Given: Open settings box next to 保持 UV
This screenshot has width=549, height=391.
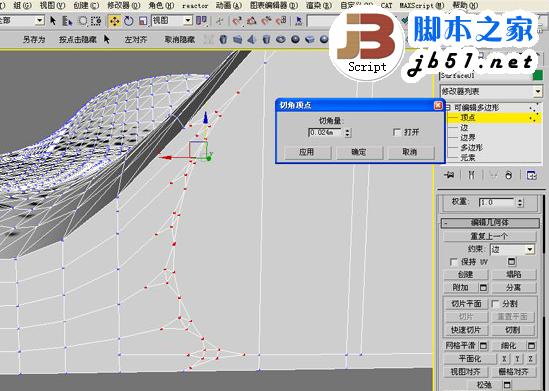Looking at the screenshot, I should pyautogui.click(x=512, y=261).
